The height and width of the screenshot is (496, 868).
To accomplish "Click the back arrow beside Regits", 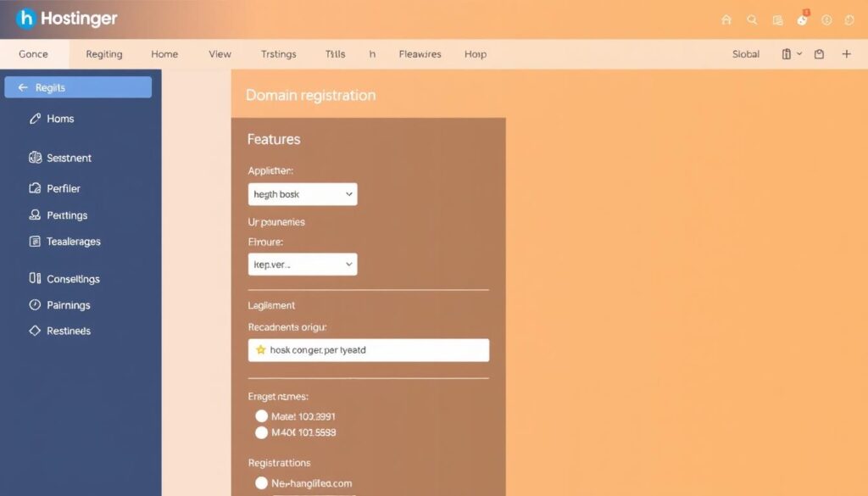I will tap(25, 86).
